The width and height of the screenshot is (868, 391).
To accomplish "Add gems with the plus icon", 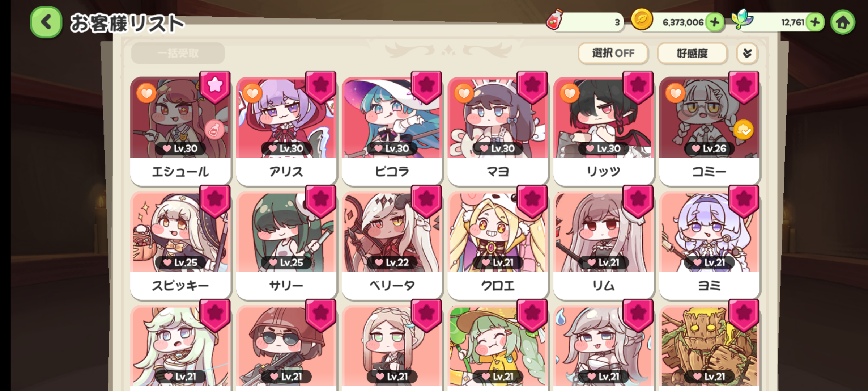I will 815,22.
